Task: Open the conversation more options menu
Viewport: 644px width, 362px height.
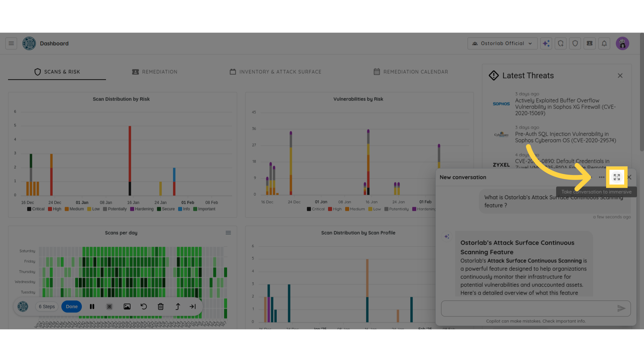Action: pyautogui.click(x=602, y=177)
